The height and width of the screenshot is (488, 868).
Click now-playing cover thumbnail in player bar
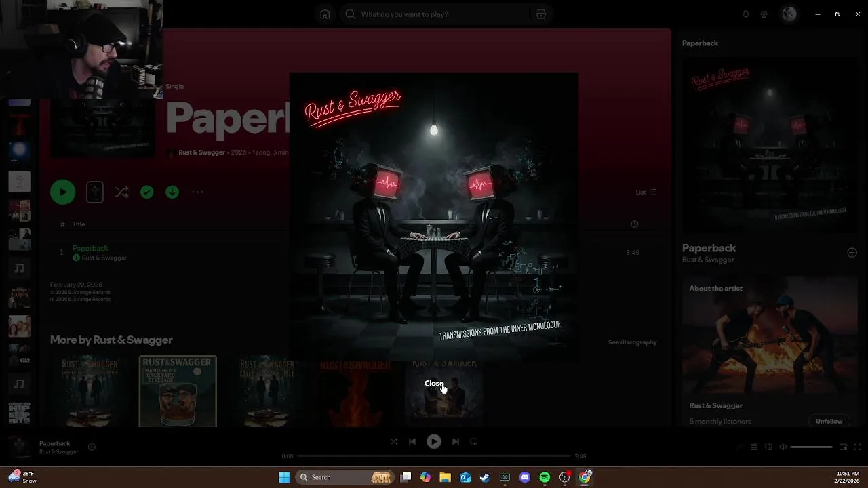pos(19,447)
